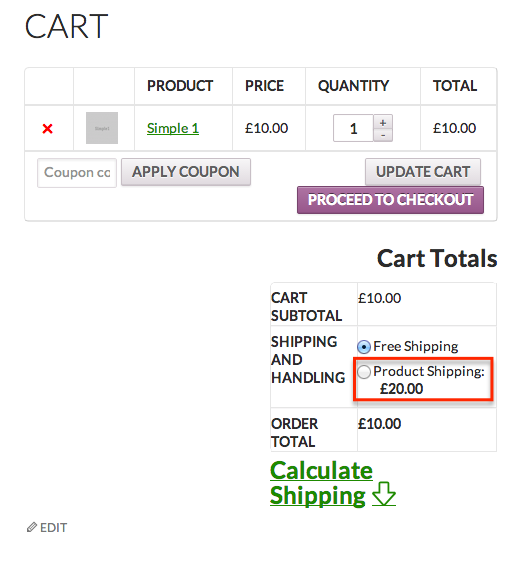
Task: Open the Simple 1 product link
Action: [x=173, y=128]
